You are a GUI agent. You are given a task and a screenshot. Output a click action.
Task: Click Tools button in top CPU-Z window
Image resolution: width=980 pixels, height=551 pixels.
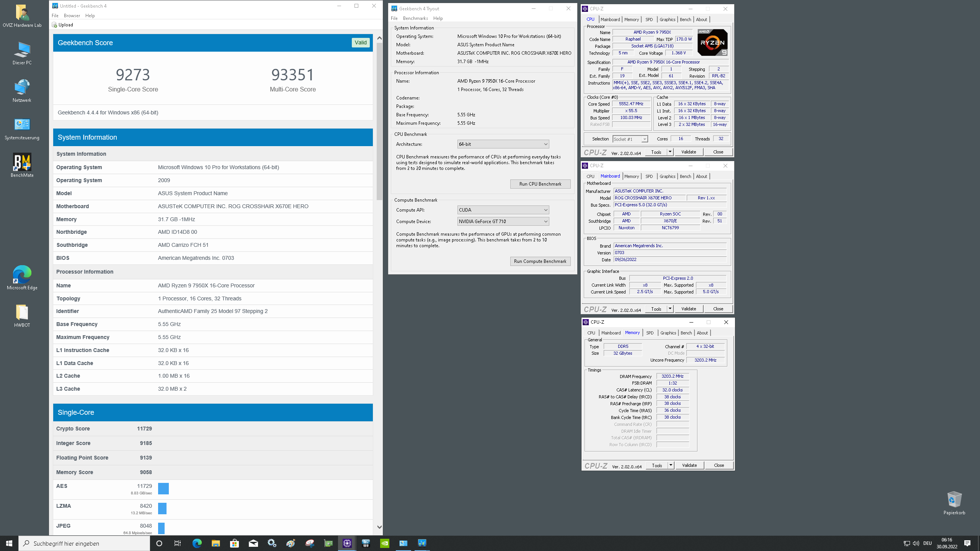click(x=656, y=152)
